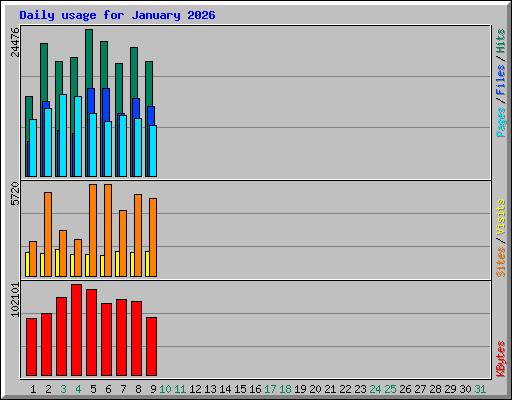Select the orange sites bar for day 5
The height and width of the screenshot is (400, 512).
coord(93,230)
